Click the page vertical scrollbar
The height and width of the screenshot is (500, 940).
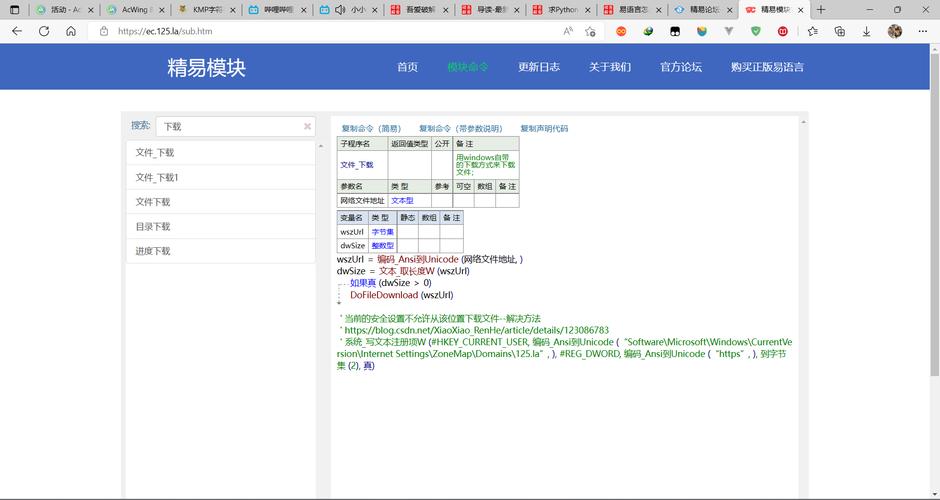point(935,213)
